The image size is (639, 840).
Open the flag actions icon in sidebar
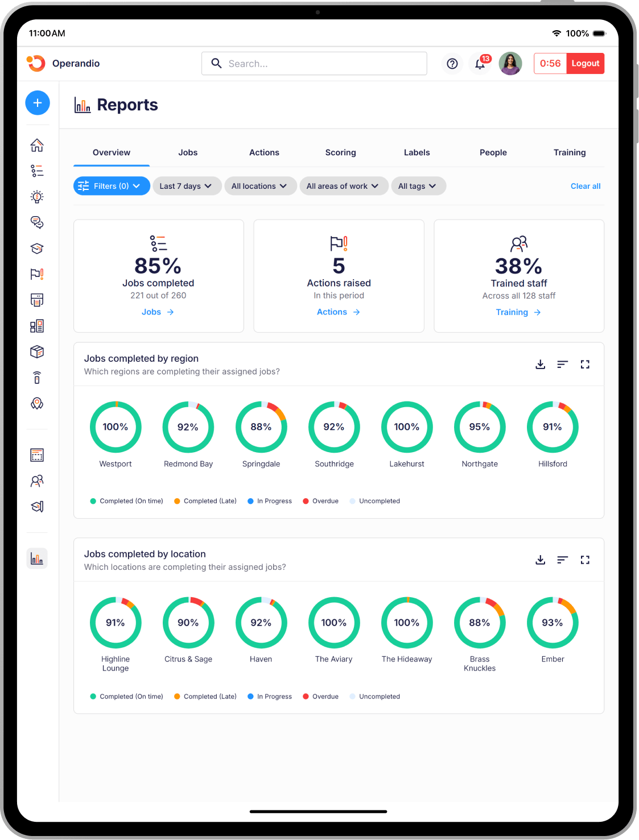(x=37, y=274)
